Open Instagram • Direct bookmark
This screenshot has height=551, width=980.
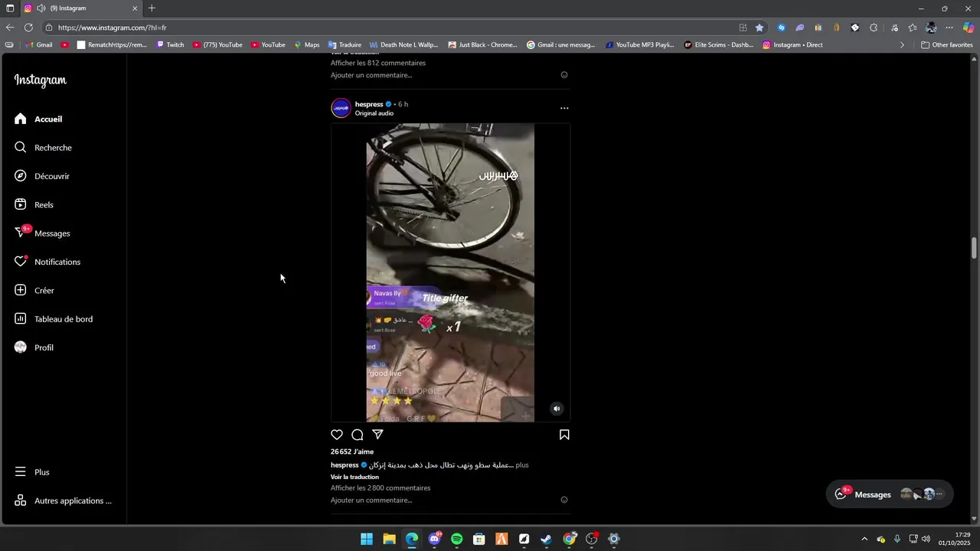(792, 44)
